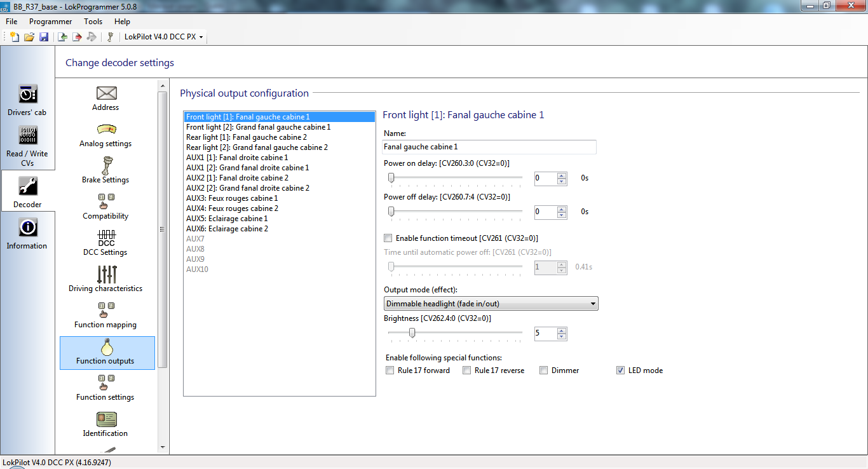Open DCC Settings

coord(105,243)
